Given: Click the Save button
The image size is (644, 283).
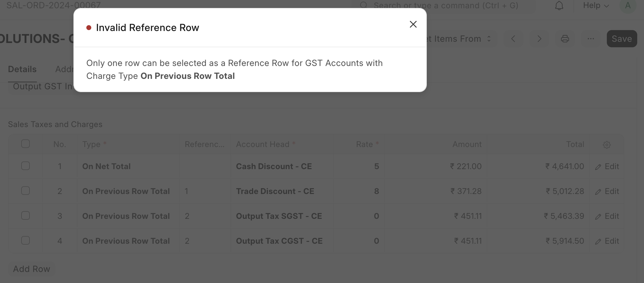Looking at the screenshot, I should pos(622,39).
